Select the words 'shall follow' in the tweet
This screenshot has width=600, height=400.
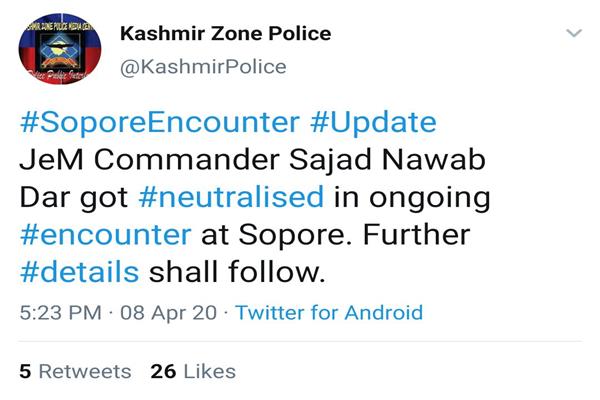[x=237, y=272]
